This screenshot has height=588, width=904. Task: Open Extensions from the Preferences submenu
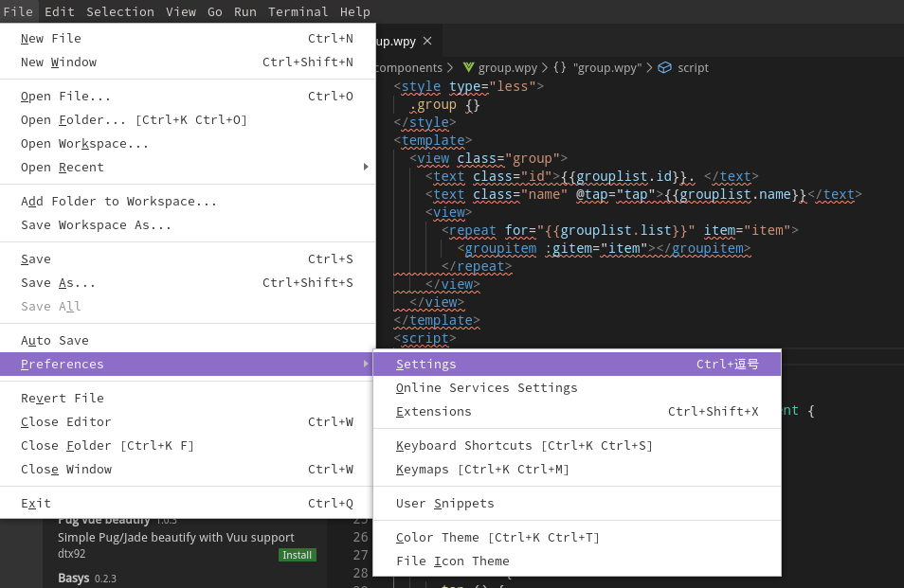(432, 411)
